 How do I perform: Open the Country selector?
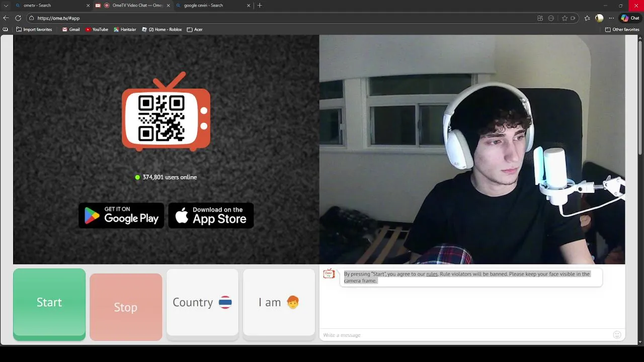tap(202, 302)
